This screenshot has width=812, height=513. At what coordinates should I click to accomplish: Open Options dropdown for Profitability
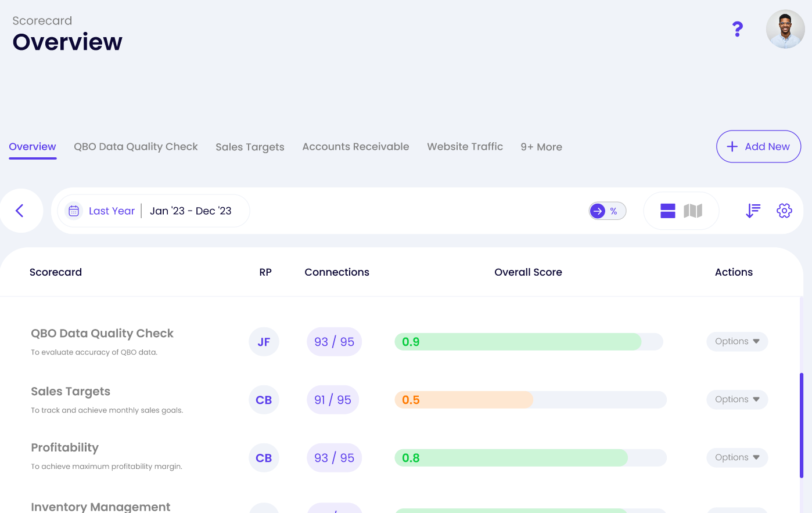[737, 458]
